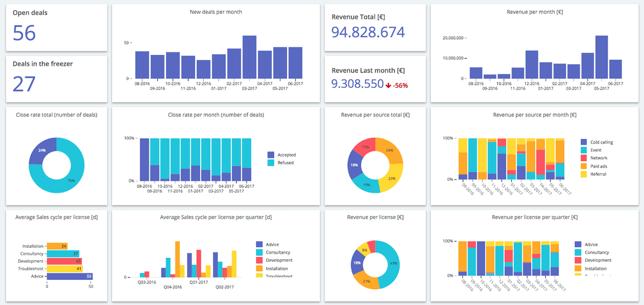
Task: Click the 05-2017 bar in Revenue per month
Action: (601, 57)
